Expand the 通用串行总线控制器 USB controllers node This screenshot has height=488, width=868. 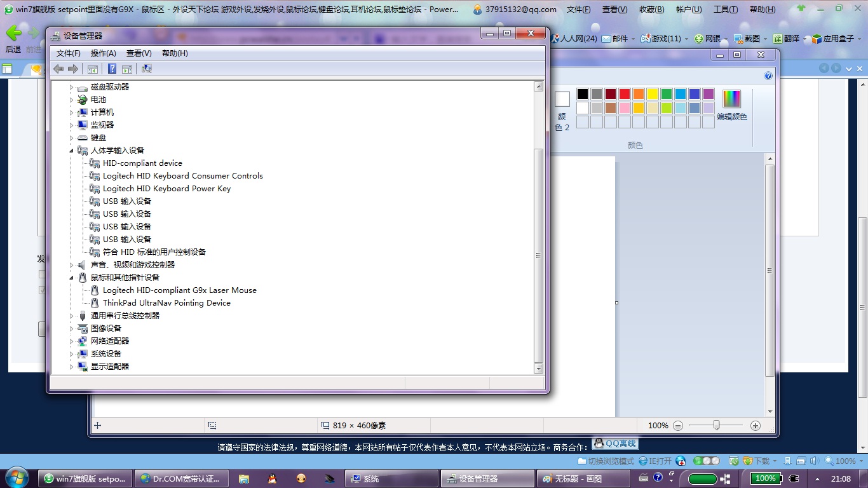click(x=71, y=316)
